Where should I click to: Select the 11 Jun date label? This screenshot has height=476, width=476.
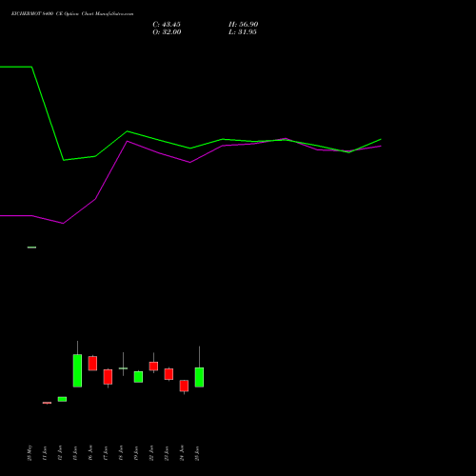coord(46,453)
